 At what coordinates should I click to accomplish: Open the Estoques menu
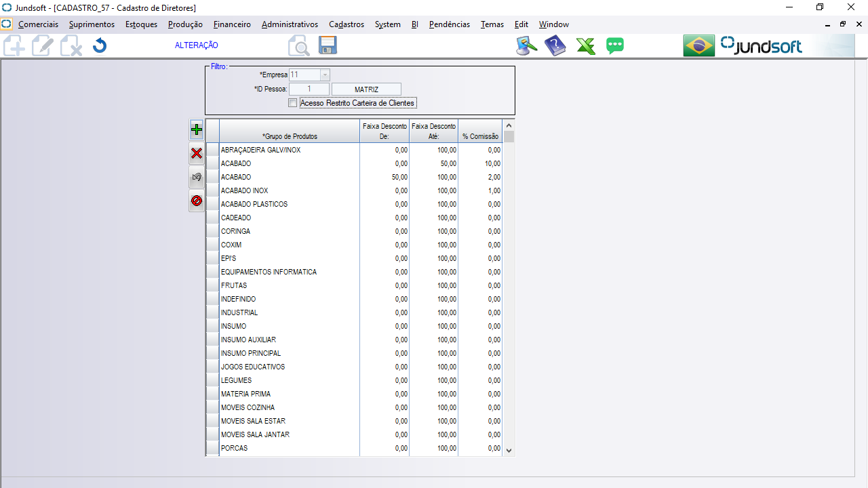(x=141, y=24)
